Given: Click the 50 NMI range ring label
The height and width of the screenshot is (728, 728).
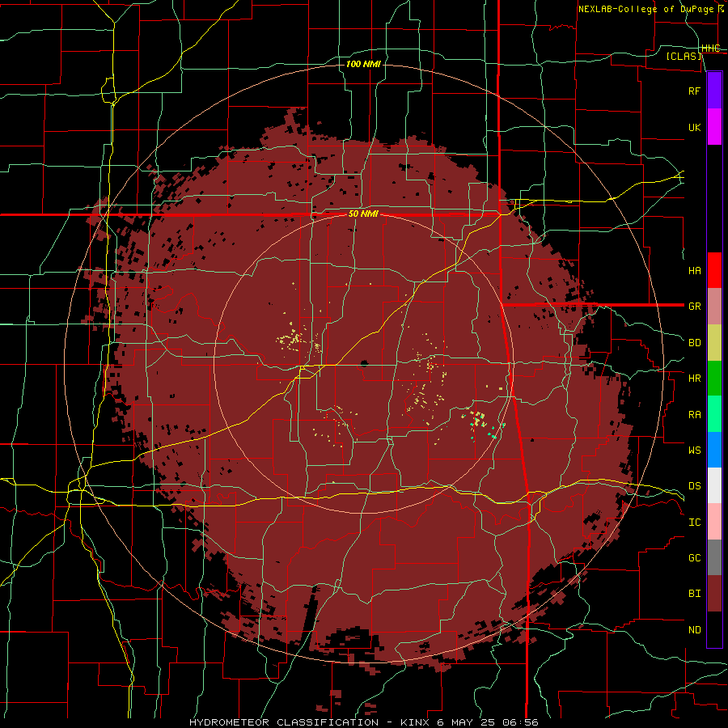Looking at the screenshot, I should click(363, 214).
